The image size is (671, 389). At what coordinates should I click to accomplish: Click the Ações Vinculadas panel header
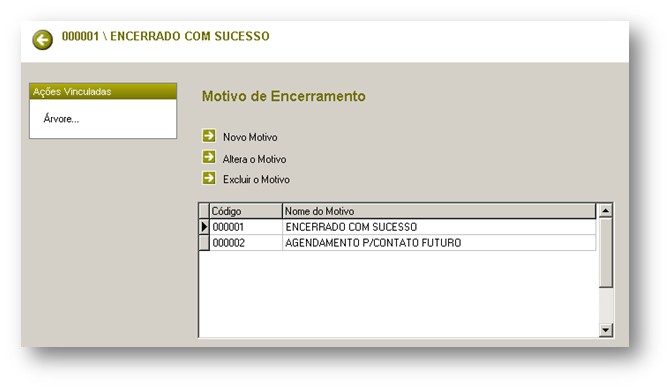(103, 92)
